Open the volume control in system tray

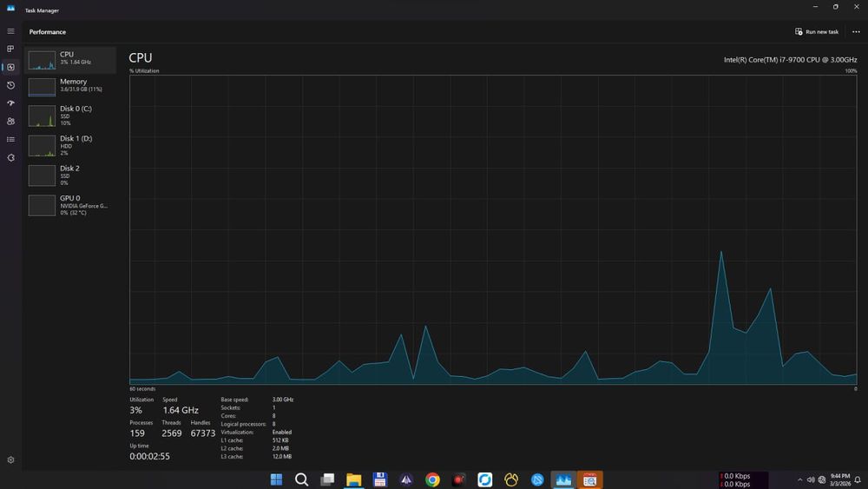811,480
